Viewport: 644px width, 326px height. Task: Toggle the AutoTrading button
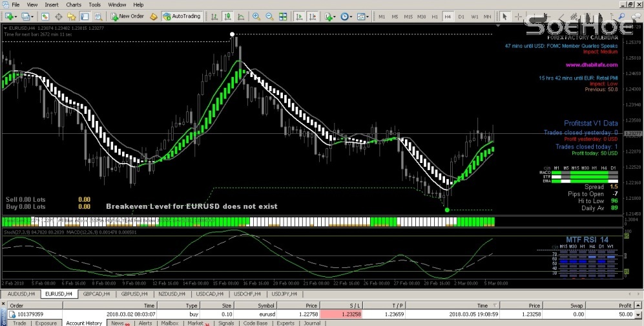pos(182,16)
